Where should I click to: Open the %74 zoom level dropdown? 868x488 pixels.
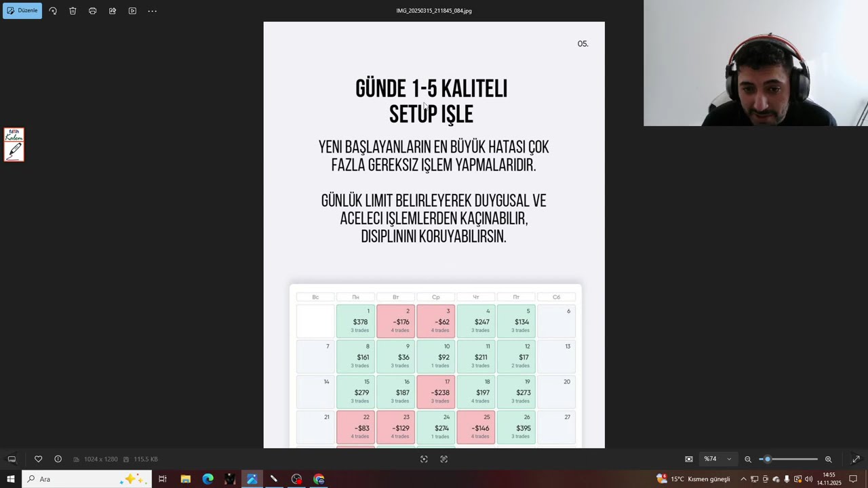pos(717,459)
